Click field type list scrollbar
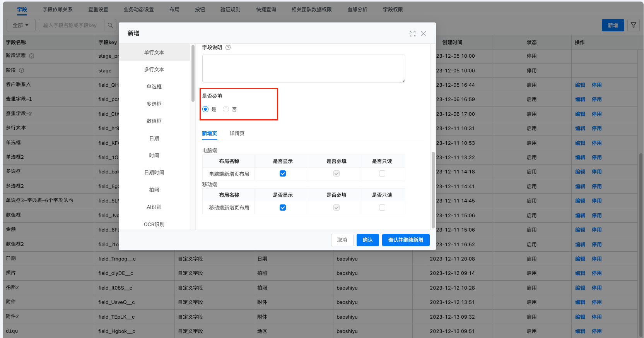644x338 pixels. pyautogui.click(x=193, y=74)
